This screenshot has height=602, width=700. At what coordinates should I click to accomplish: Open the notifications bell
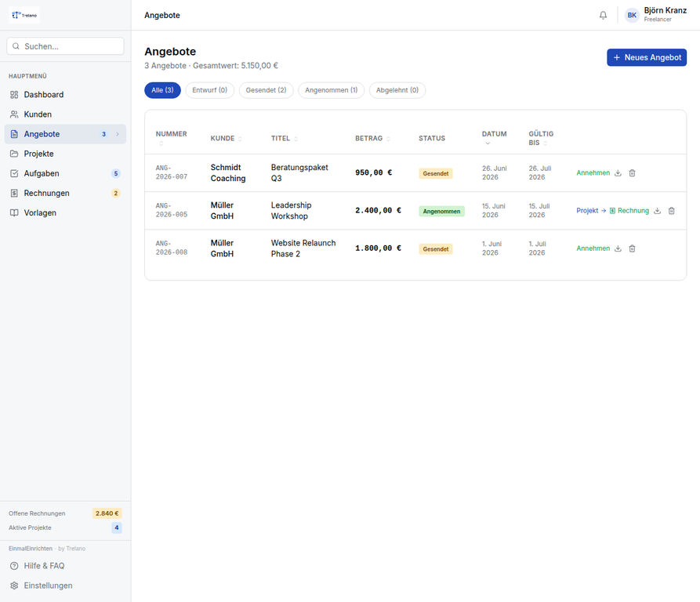603,15
